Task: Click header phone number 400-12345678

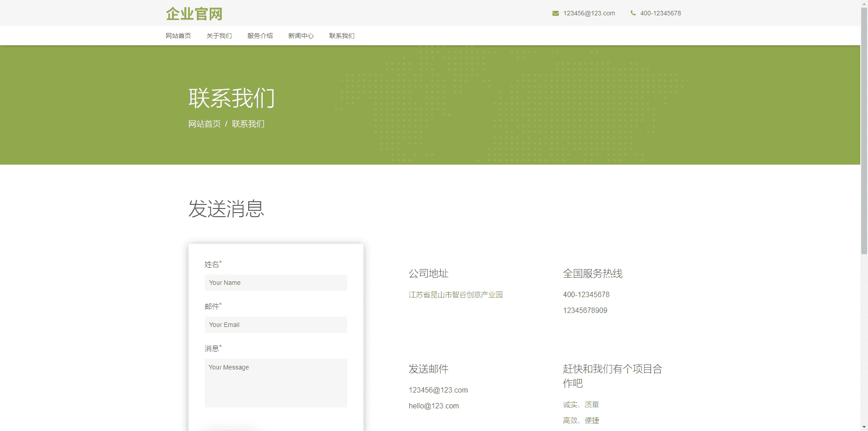Action: pos(660,13)
